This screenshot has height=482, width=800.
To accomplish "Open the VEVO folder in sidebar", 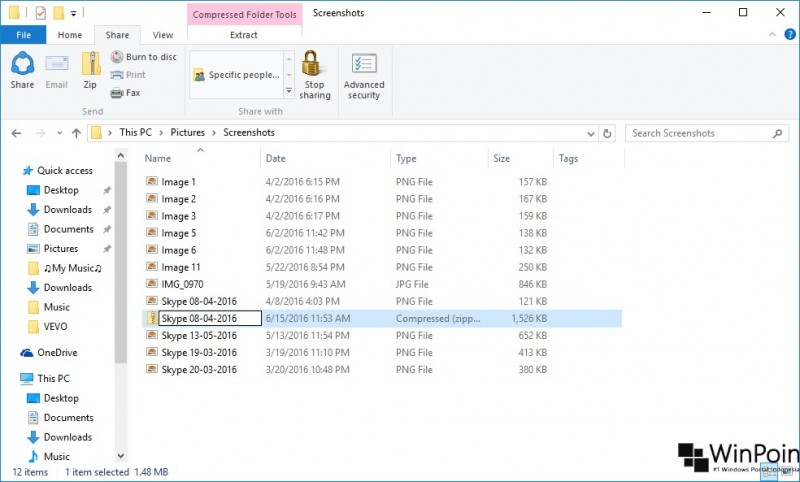I will coord(55,326).
